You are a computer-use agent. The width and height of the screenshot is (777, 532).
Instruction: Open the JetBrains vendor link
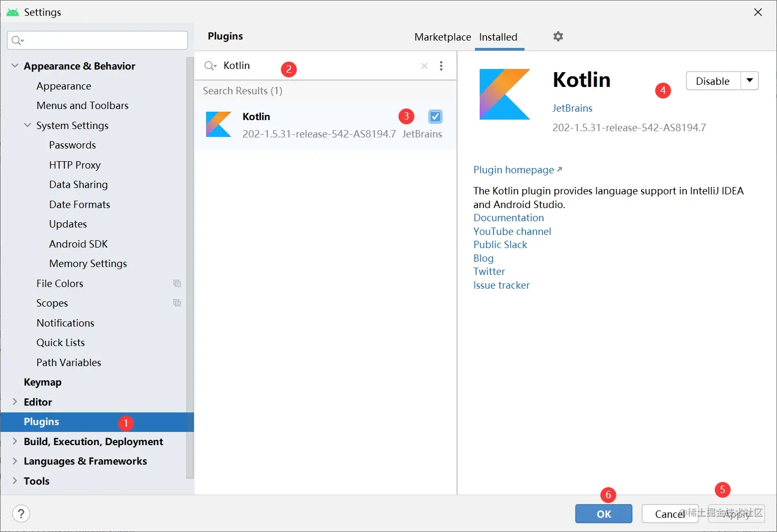tap(572, 108)
